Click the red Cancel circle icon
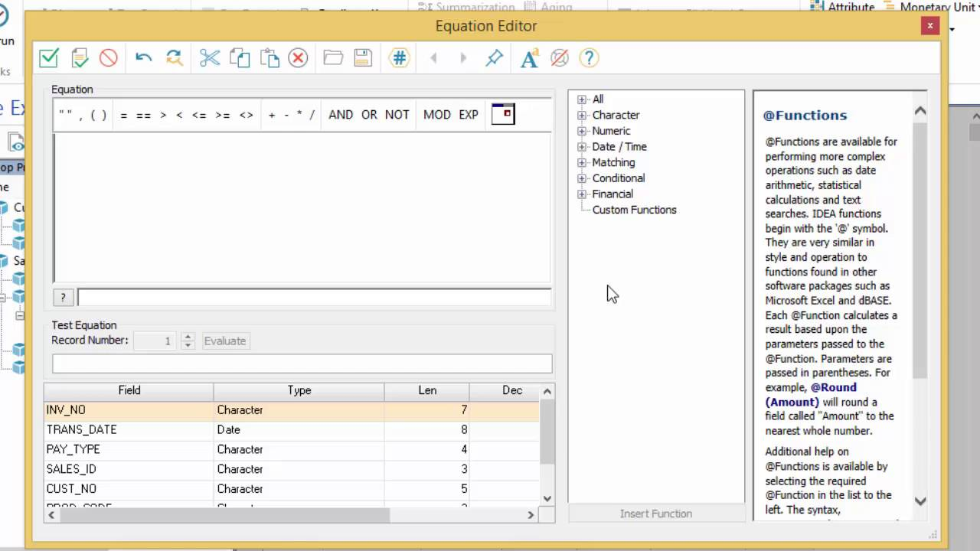This screenshot has width=980, height=551. click(x=109, y=58)
